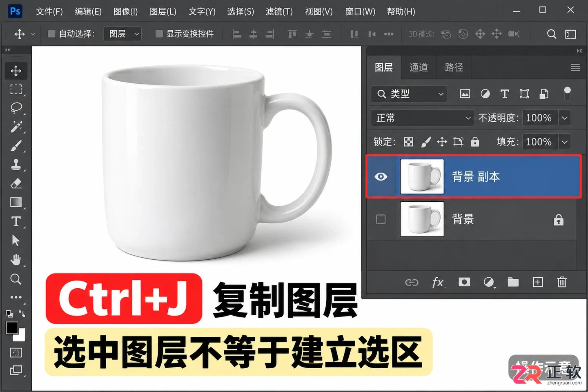Select the Type tool in toolbox
Image resolution: width=588 pixels, height=392 pixels.
click(16, 221)
